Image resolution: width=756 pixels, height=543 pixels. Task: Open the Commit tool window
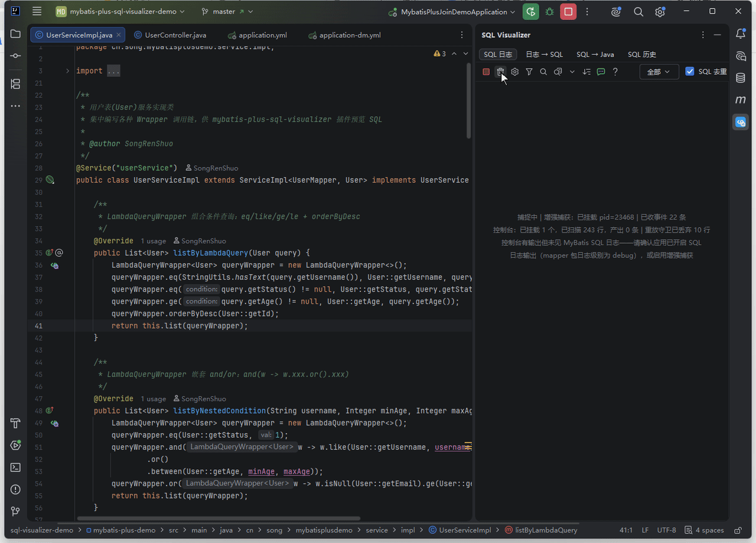[15, 55]
